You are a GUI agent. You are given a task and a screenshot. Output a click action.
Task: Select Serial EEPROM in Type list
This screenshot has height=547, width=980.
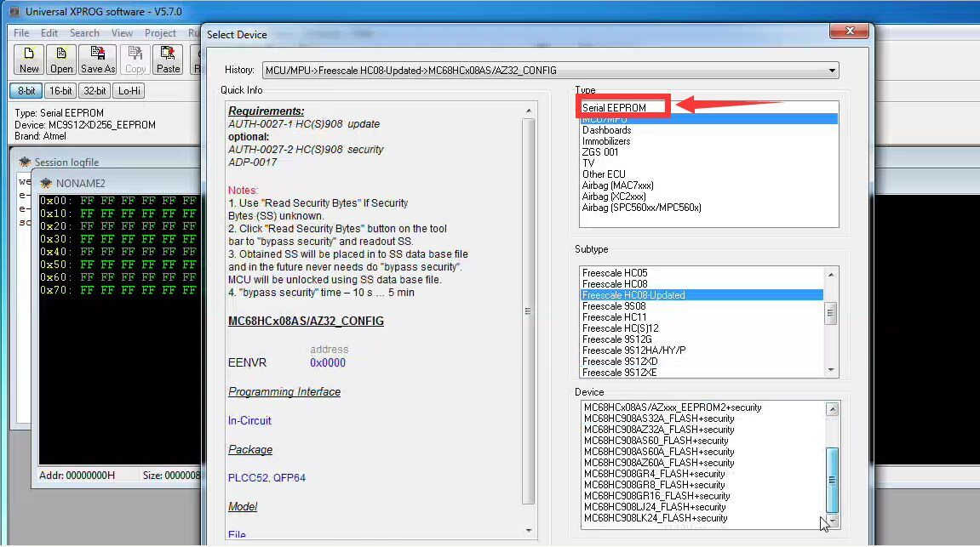[614, 108]
